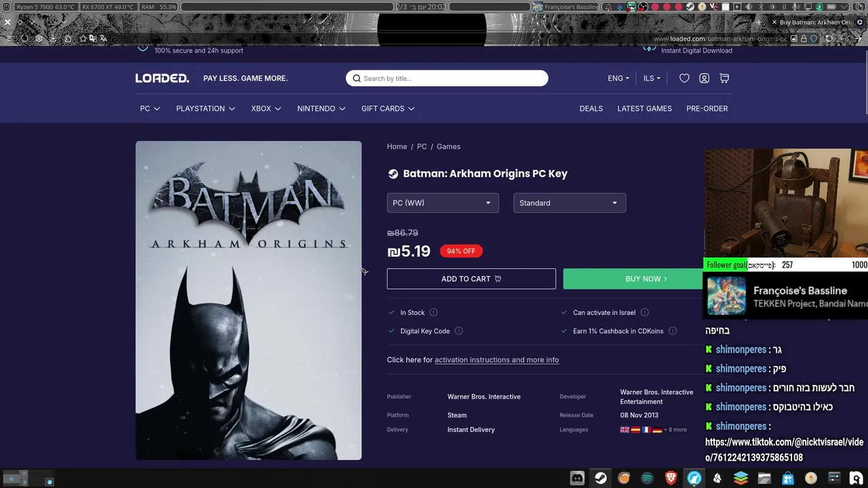Click the Batman Arkham Origins cover image

point(248,300)
